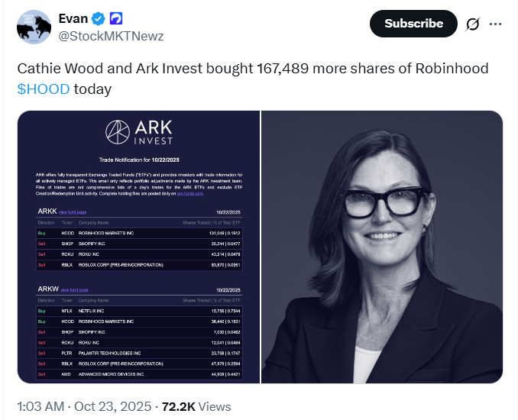The height and width of the screenshot is (420, 518).
Task: Open the Grok explain post icon
Action: click(473, 24)
